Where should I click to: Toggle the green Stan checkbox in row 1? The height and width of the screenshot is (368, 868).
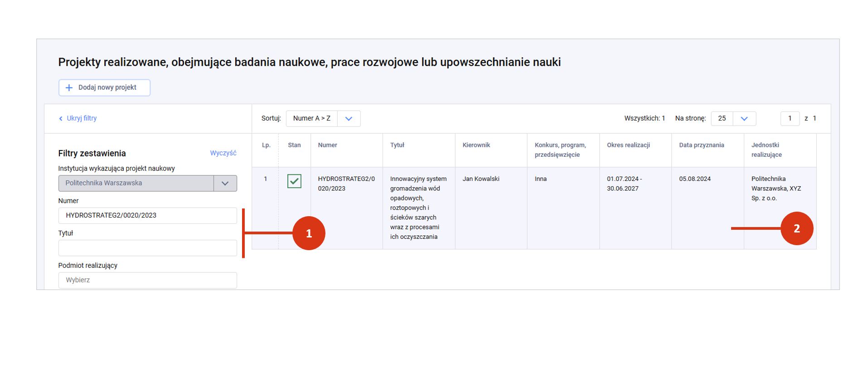click(x=294, y=181)
